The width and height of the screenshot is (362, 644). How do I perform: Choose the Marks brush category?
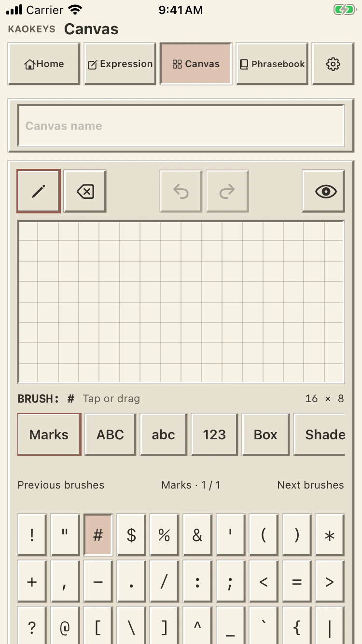[x=49, y=434]
